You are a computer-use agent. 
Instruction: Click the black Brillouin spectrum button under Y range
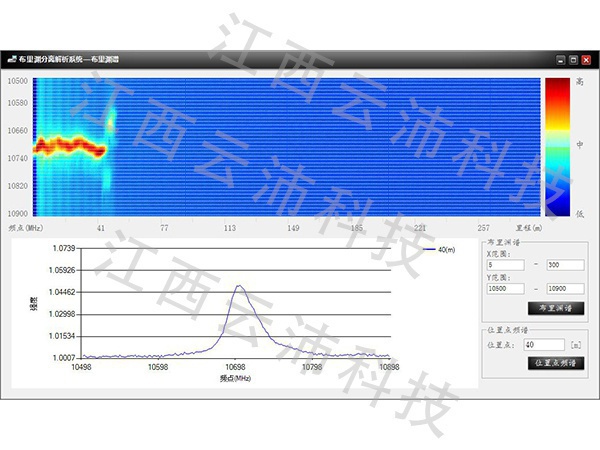556,308
